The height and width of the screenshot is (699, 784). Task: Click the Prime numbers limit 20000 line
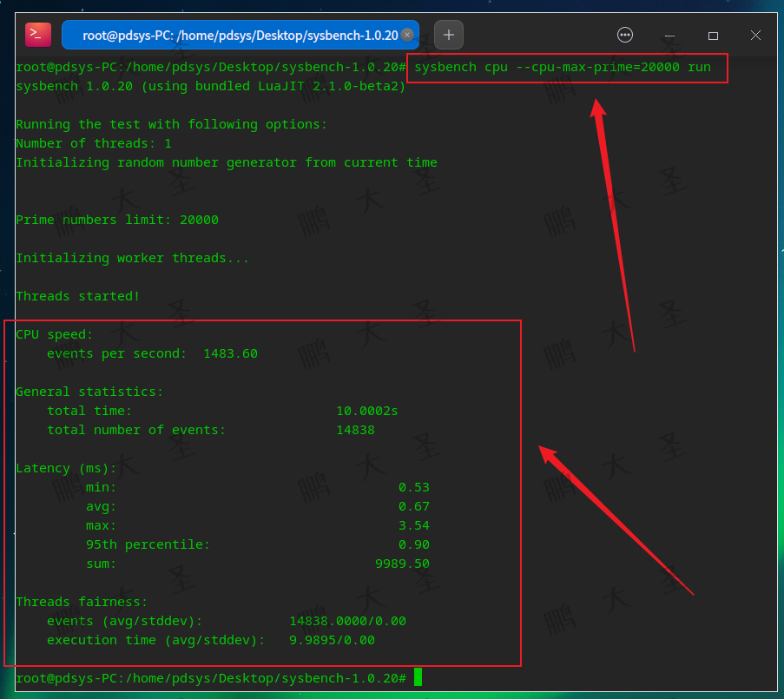(117, 220)
